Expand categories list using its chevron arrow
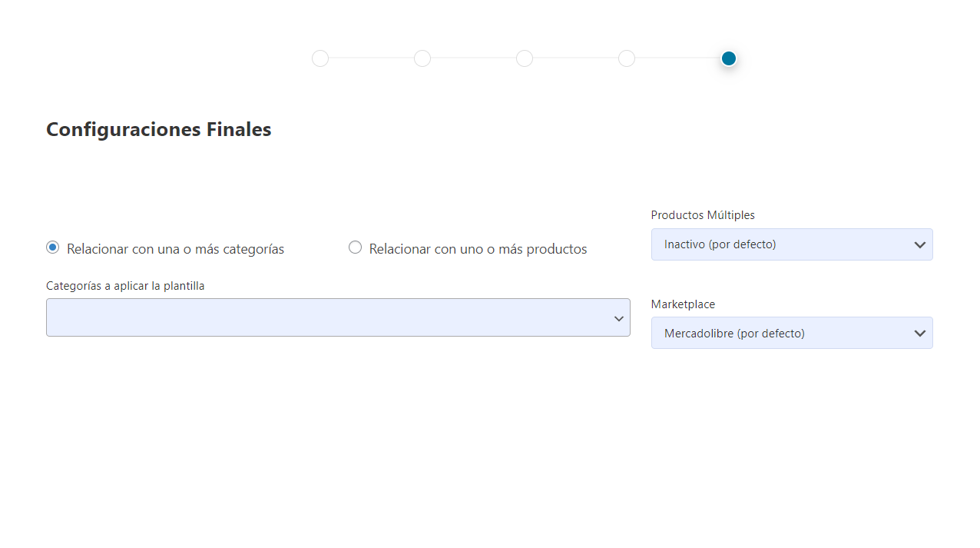Viewport: 980px width, 548px height. (x=618, y=318)
